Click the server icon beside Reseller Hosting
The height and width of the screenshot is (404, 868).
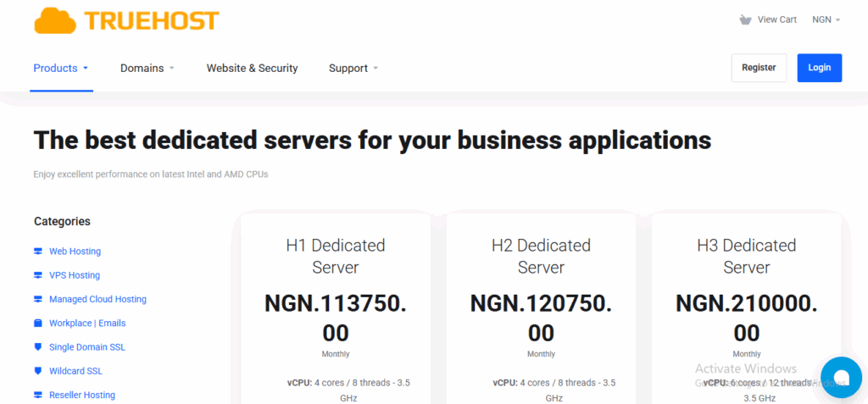coord(37,395)
